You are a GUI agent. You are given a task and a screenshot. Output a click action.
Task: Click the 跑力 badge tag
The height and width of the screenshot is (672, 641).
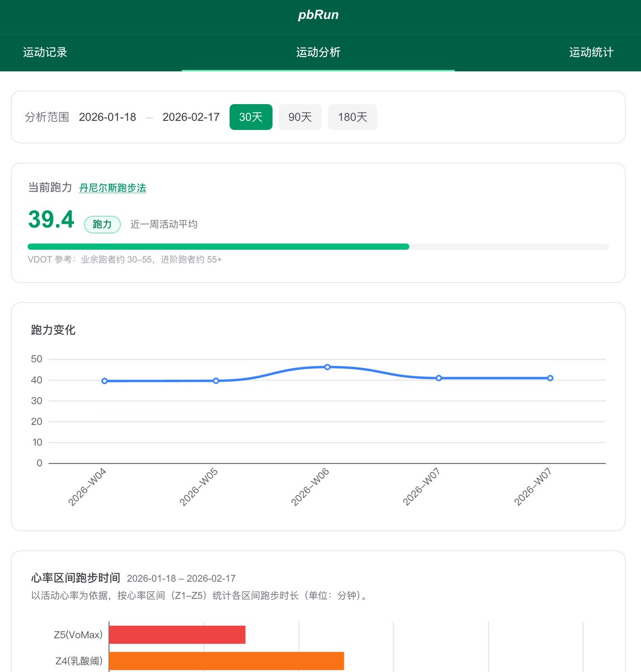pos(102,225)
